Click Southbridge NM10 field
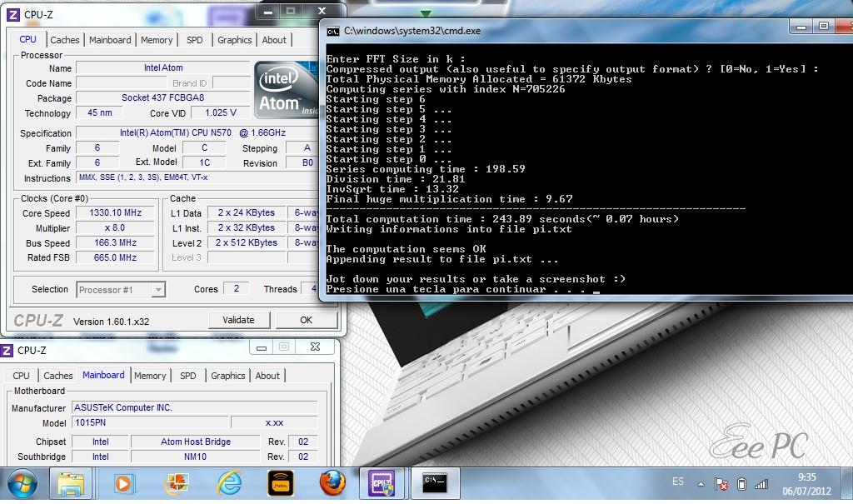Image resolution: width=853 pixels, height=504 pixels. pyautogui.click(x=195, y=457)
